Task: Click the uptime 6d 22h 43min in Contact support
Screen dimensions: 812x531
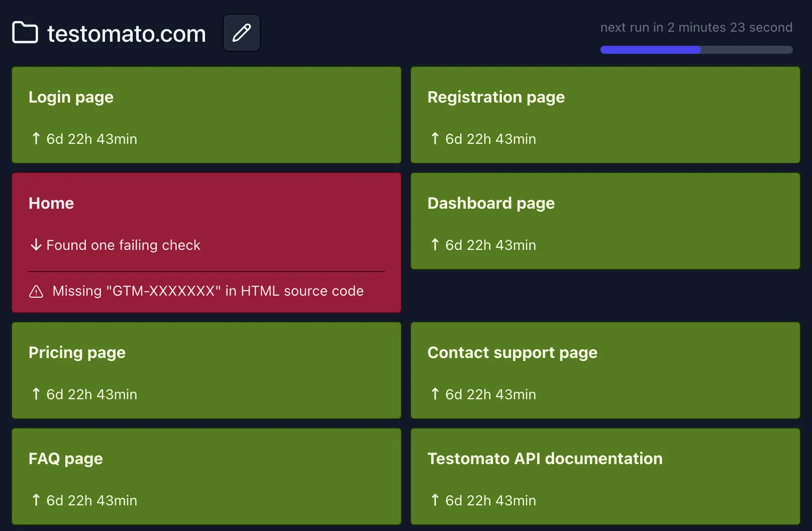Action: click(490, 394)
